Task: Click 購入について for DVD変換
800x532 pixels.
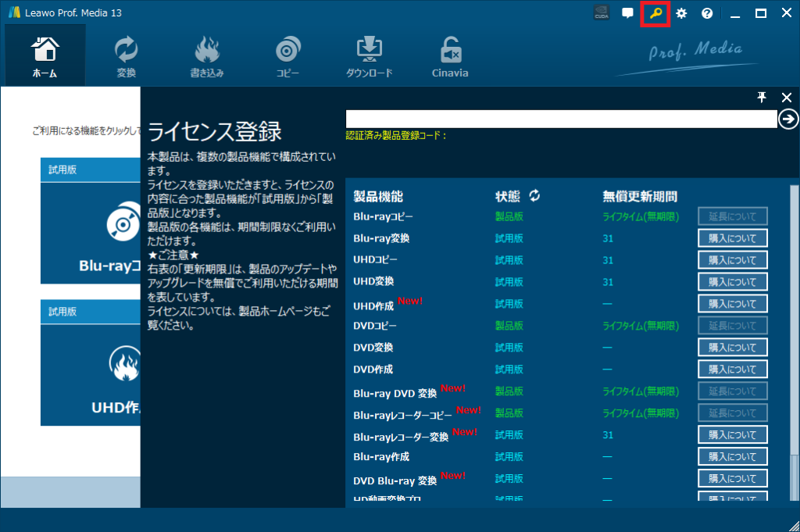Action: click(x=733, y=348)
